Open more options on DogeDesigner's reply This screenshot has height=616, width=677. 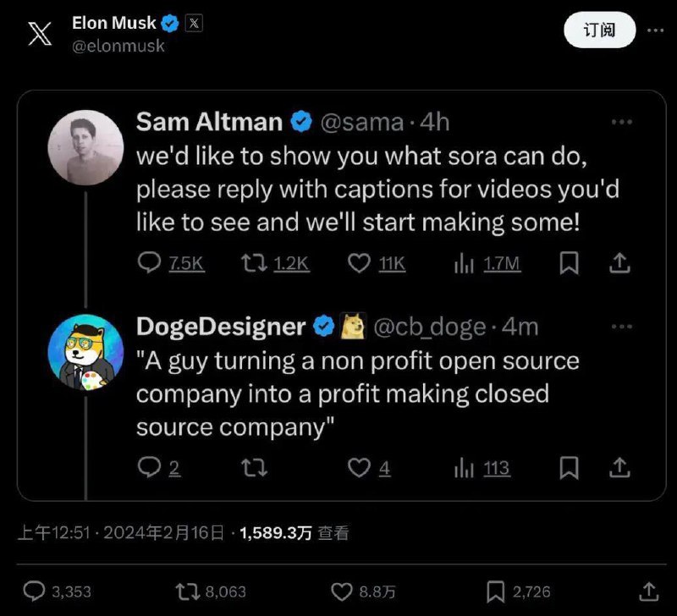click(623, 326)
